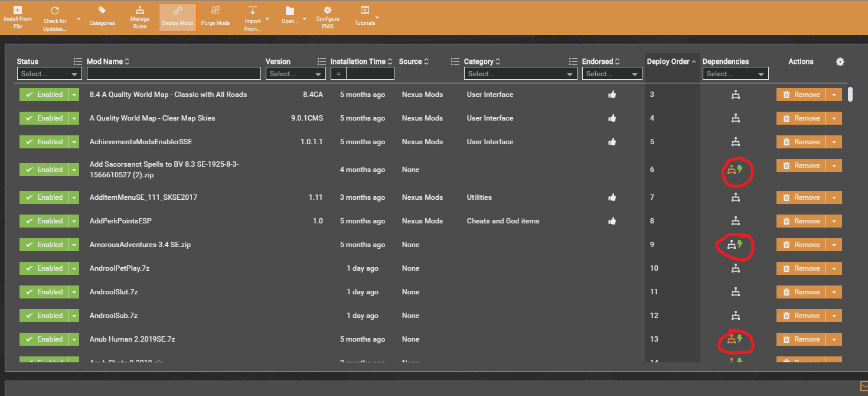The height and width of the screenshot is (396, 868).
Task: Open Version filter Select dropdown
Action: coord(296,74)
